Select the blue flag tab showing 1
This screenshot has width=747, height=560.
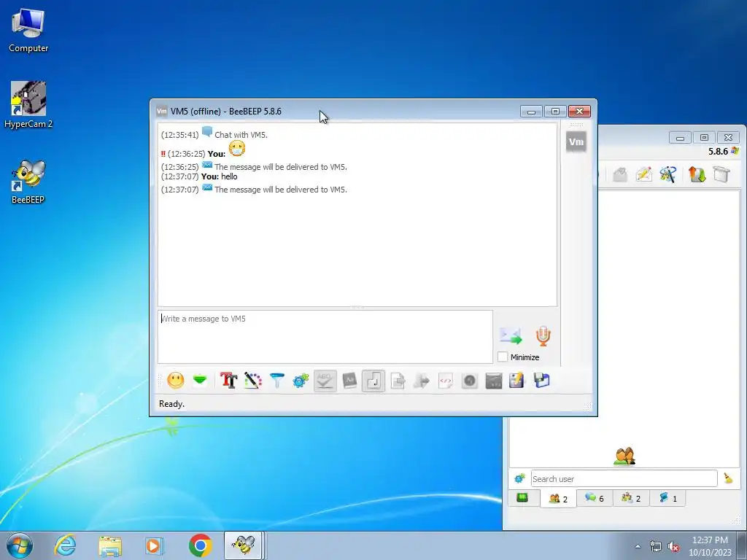[x=667, y=498]
